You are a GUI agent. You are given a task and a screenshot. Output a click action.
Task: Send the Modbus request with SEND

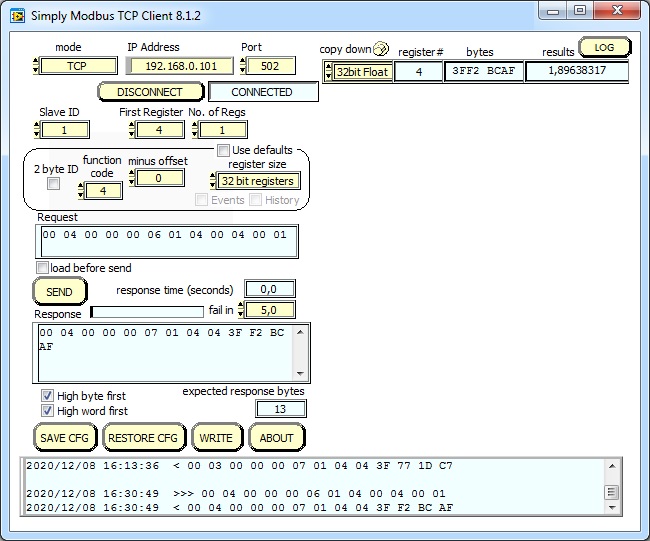tap(59, 291)
